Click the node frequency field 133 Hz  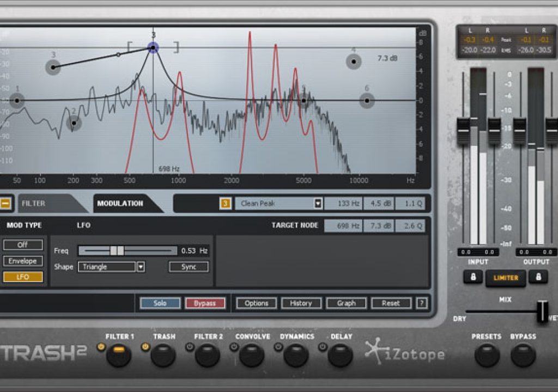343,204
